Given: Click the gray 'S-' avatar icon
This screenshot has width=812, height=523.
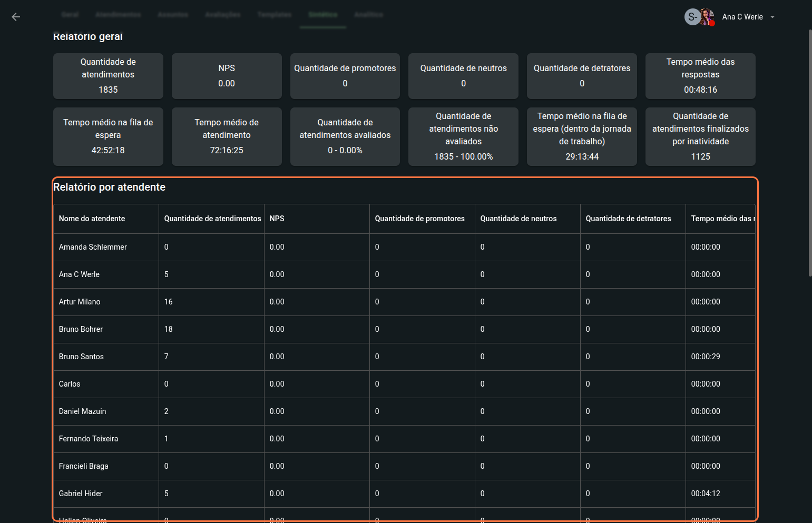Looking at the screenshot, I should coord(692,17).
